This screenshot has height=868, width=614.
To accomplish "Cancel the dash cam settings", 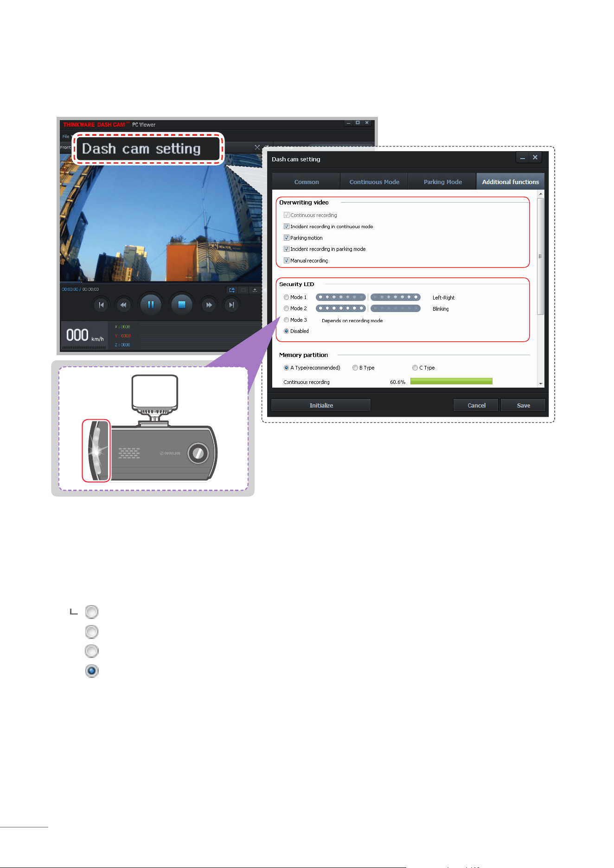I will 476,405.
